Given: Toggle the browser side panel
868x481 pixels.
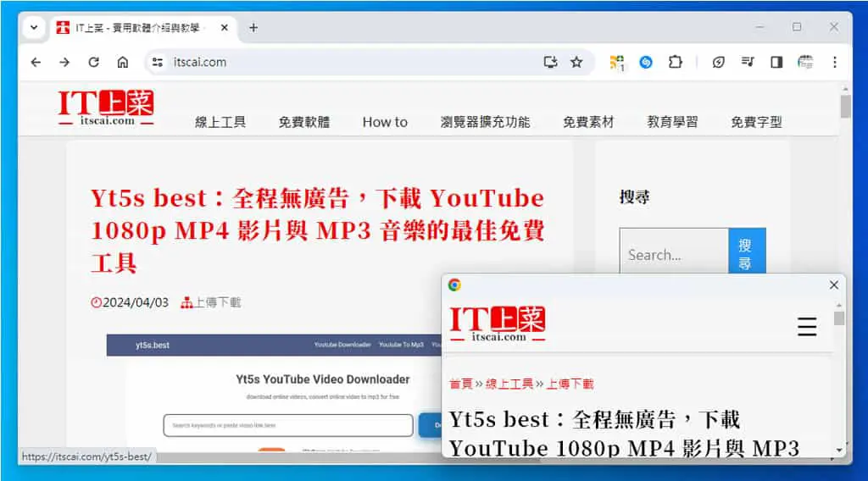Looking at the screenshot, I should [776, 62].
